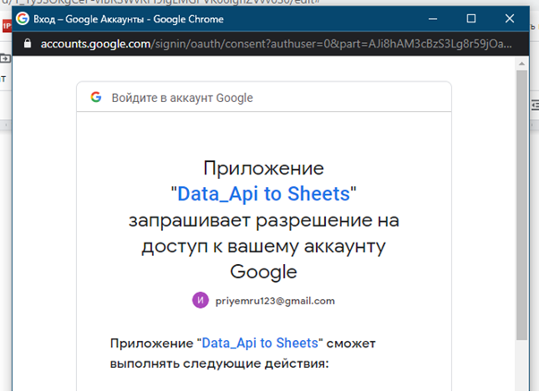Click the accounts.google.com address bar URL
Screen dimensions: 539x392
tap(276, 44)
